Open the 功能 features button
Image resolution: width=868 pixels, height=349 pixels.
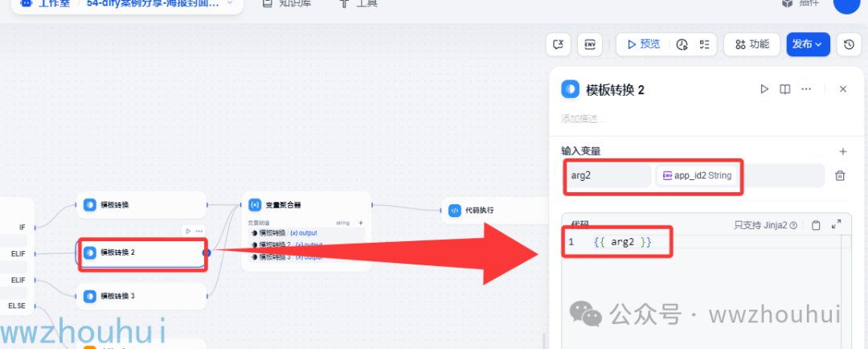[x=751, y=45]
